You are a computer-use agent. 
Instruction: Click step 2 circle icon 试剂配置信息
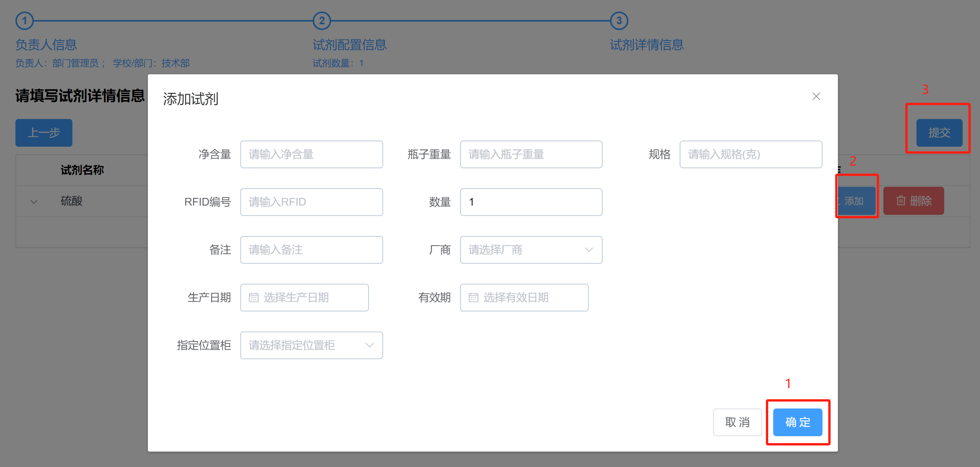click(x=322, y=21)
